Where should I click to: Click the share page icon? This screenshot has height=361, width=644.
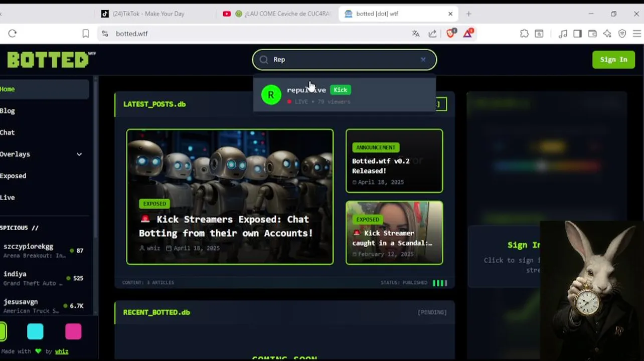(432, 34)
